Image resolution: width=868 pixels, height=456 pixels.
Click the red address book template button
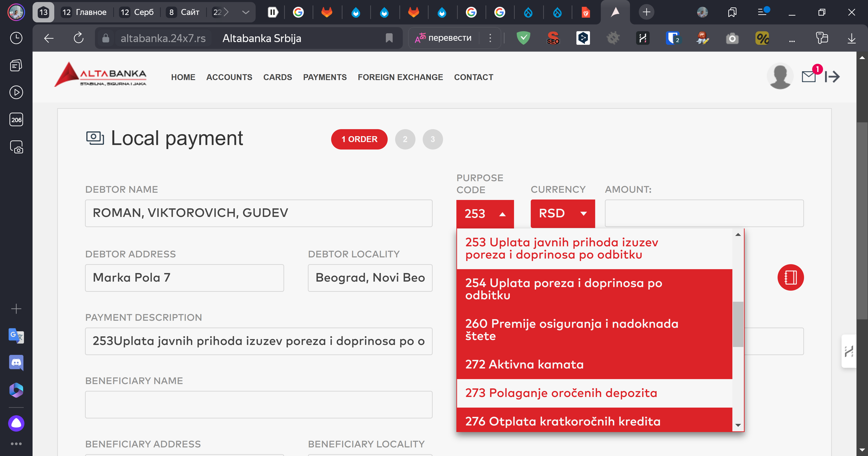(790, 277)
